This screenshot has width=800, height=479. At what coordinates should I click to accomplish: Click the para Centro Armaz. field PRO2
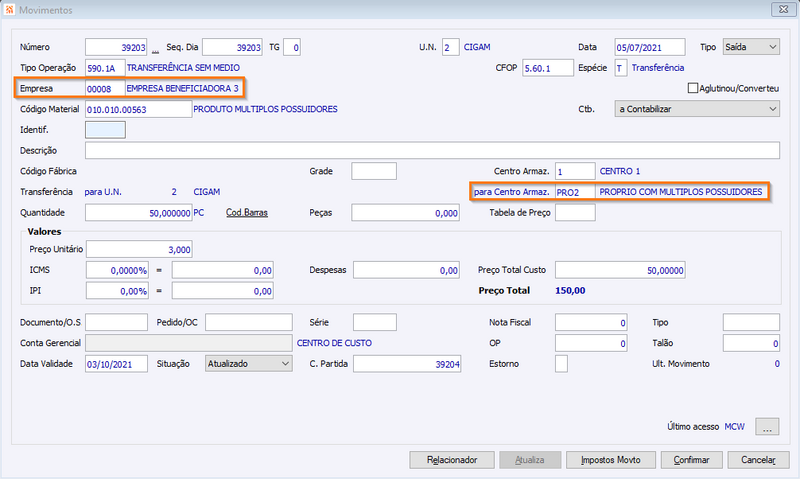coord(575,192)
